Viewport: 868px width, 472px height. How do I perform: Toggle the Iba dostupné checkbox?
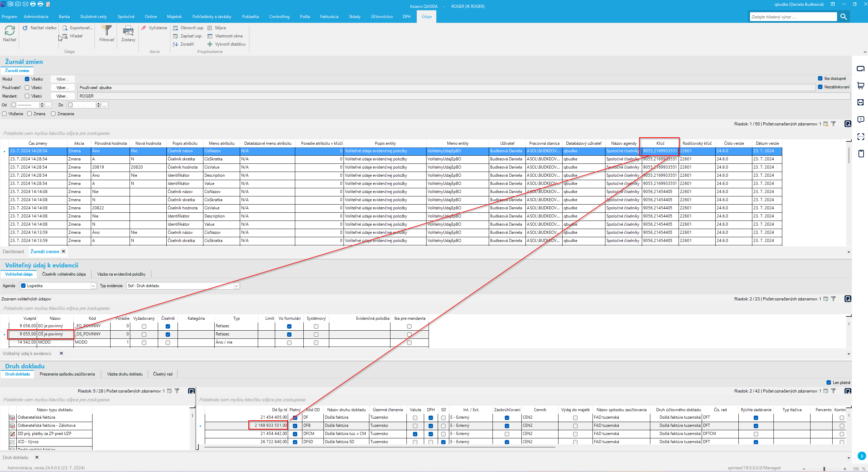coord(820,78)
